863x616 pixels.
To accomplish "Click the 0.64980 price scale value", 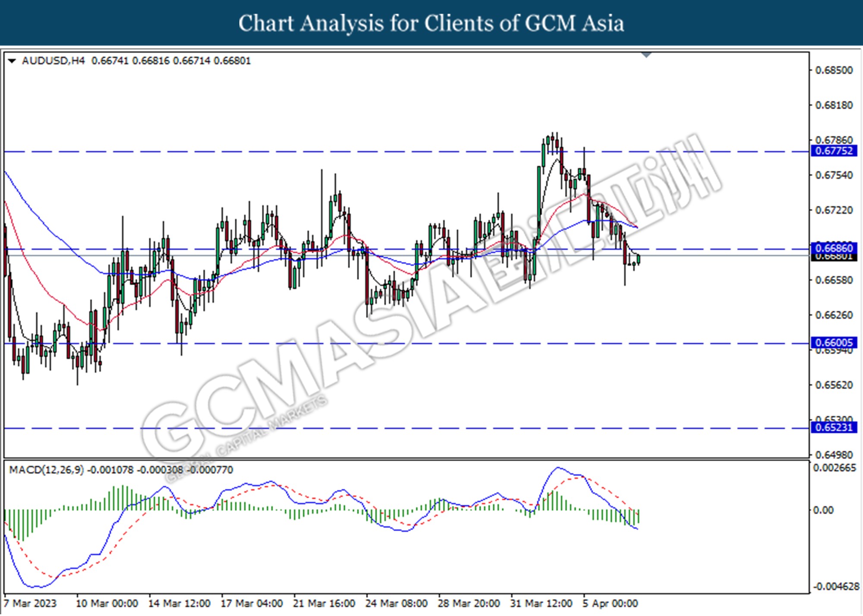I will click(x=834, y=455).
